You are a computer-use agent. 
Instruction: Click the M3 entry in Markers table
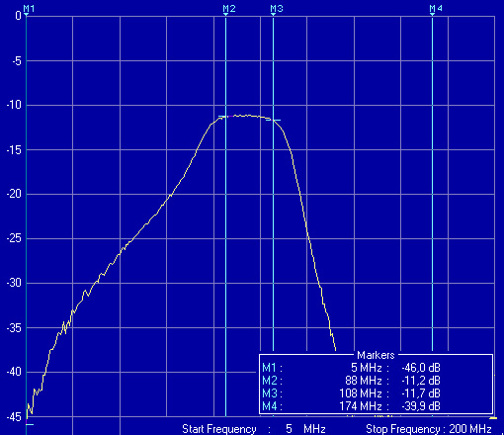coord(351,393)
